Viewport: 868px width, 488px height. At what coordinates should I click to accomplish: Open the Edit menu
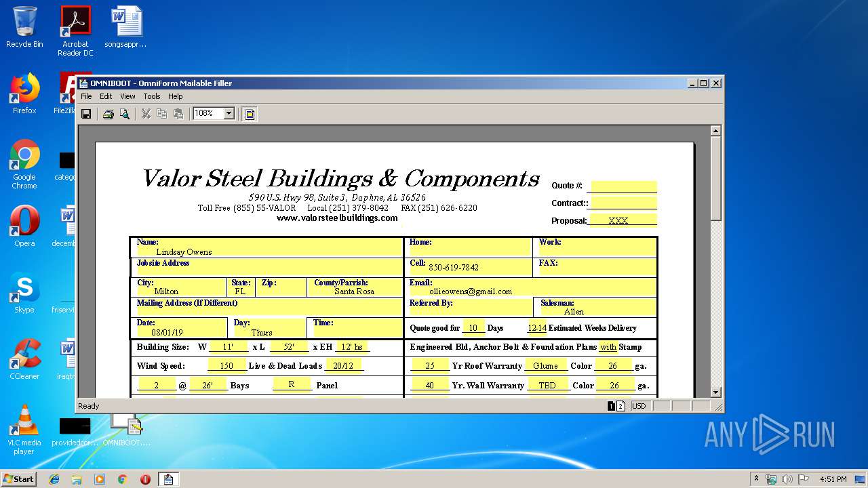106,96
